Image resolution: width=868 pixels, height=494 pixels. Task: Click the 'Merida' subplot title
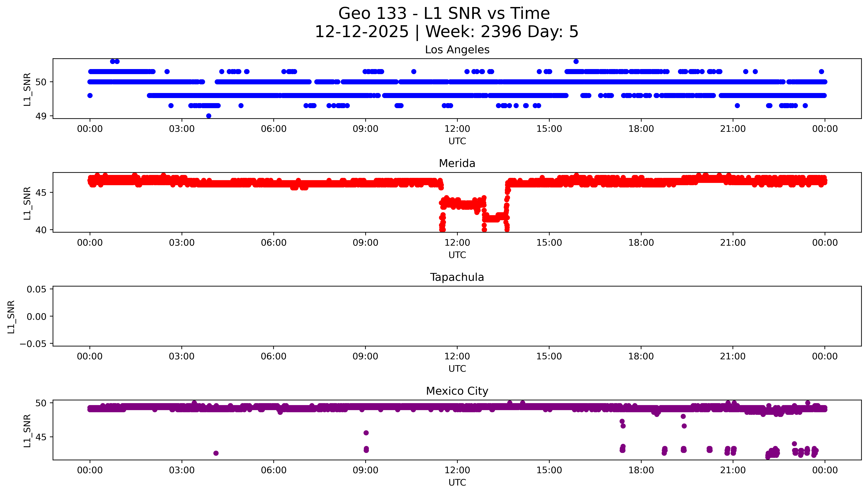pyautogui.click(x=457, y=163)
